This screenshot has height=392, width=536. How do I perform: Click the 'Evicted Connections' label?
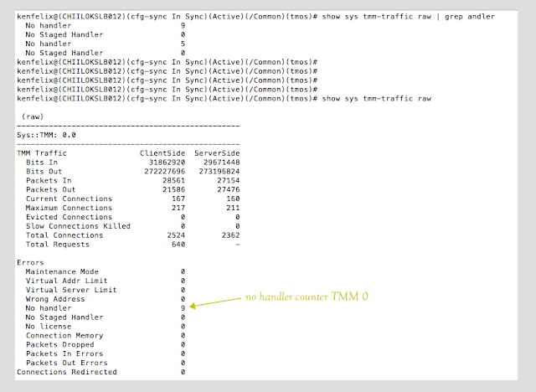click(69, 217)
